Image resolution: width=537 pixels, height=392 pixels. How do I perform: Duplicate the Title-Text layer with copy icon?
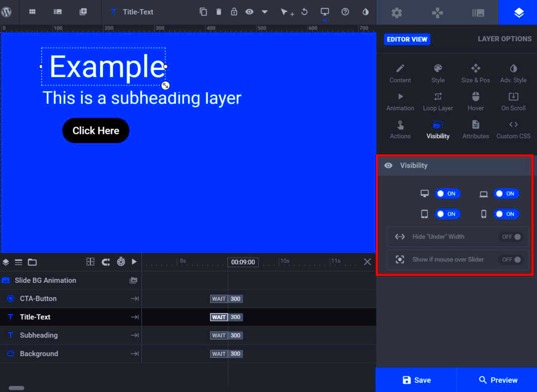[203, 12]
